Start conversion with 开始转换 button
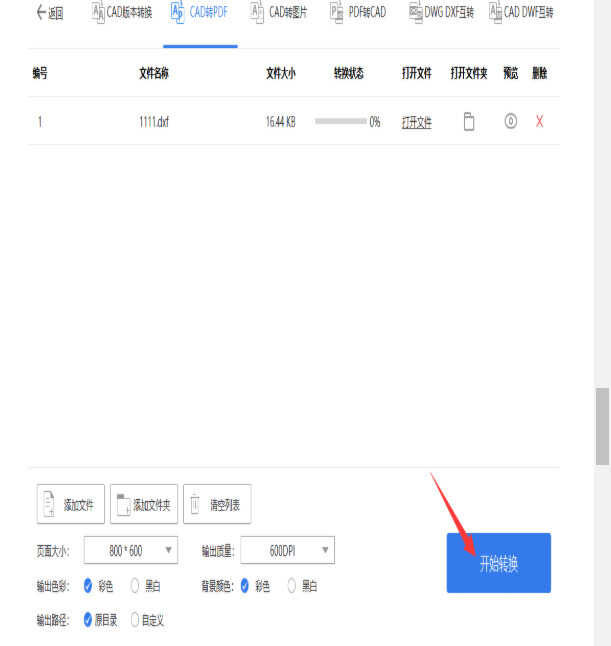 pyautogui.click(x=499, y=563)
